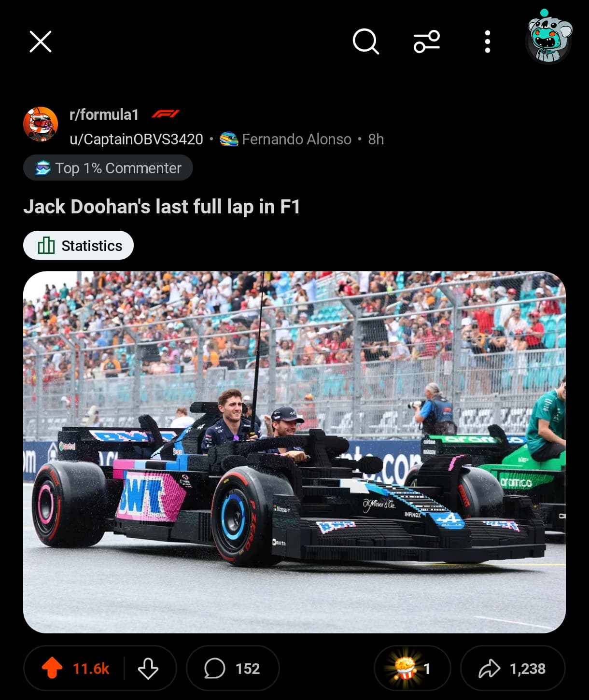Share the post via share arrow
Viewport: 589px width, 700px height.
(x=513, y=669)
